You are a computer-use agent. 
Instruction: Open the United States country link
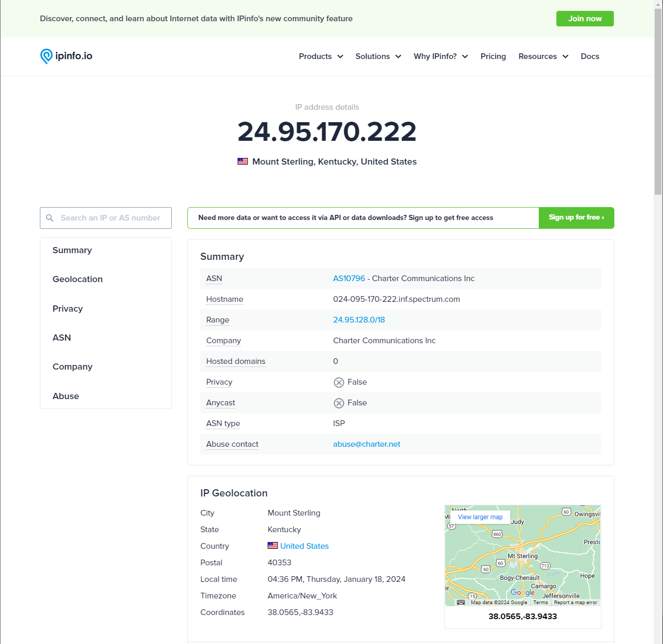[304, 546]
